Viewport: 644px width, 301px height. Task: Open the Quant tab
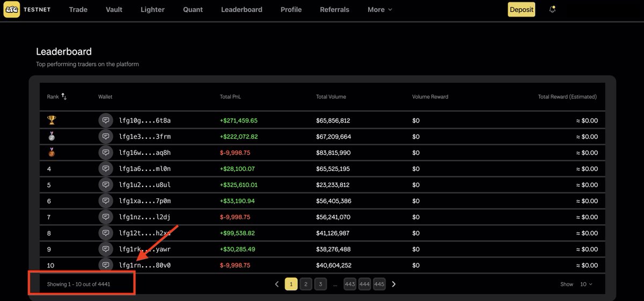193,10
